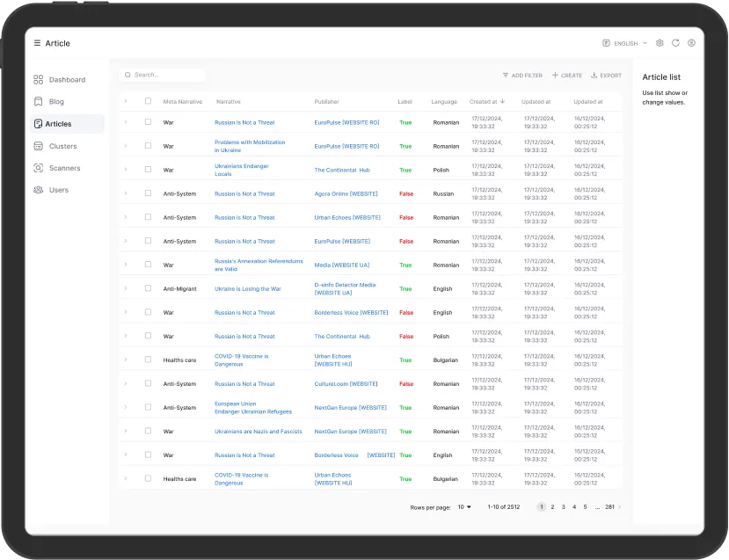This screenshot has width=729, height=560.
Task: Check the Ukraine is Losing the War row
Action: (148, 288)
